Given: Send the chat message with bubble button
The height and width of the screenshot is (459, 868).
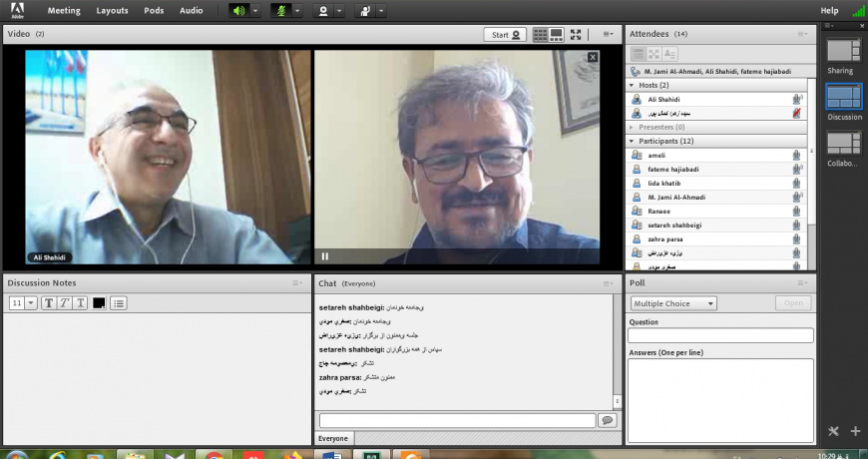Looking at the screenshot, I should click(608, 420).
